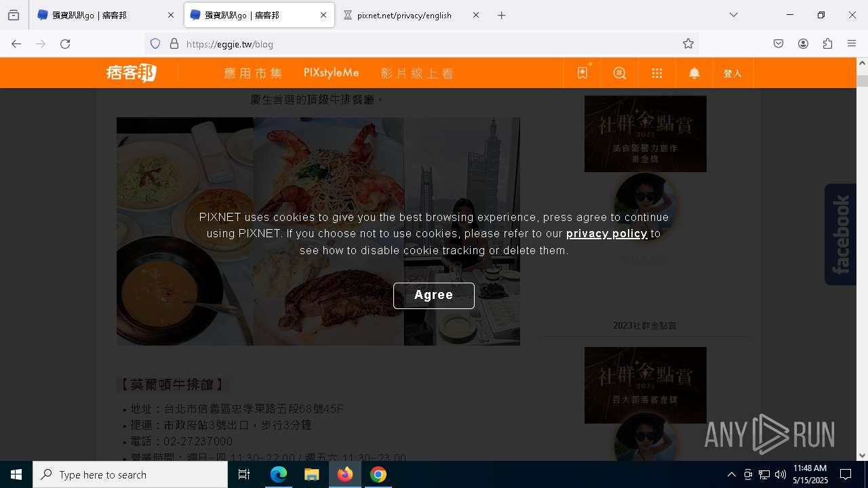Switch to pixnet.net/privacy/english tab
868x488 pixels.
(412, 15)
